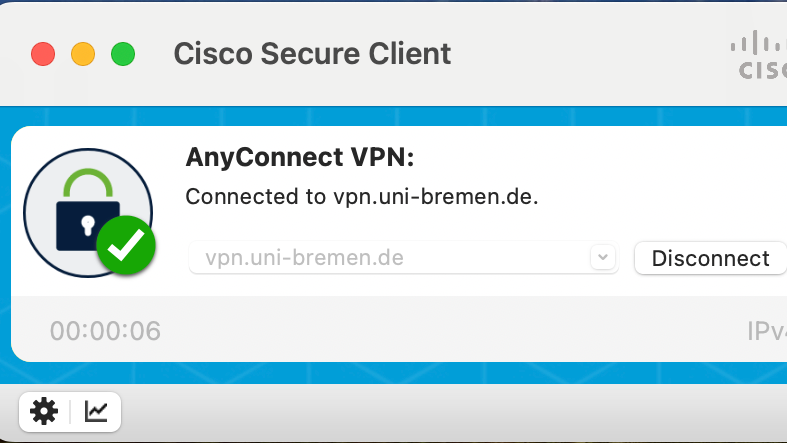Click the 'Connected to vpn.uni-bremen.de' status text
This screenshot has width=787, height=443.
click(362, 197)
